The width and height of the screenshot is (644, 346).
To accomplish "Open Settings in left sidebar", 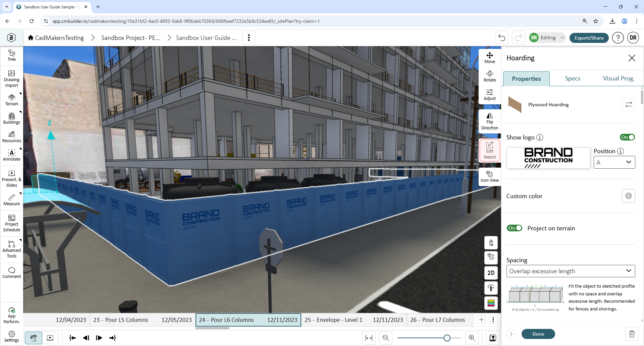I will pyautogui.click(x=12, y=336).
